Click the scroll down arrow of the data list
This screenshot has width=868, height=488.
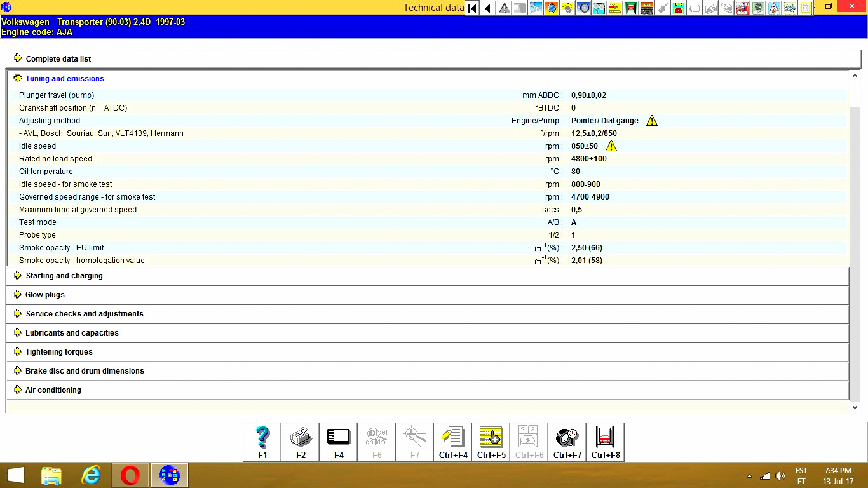[x=855, y=407]
